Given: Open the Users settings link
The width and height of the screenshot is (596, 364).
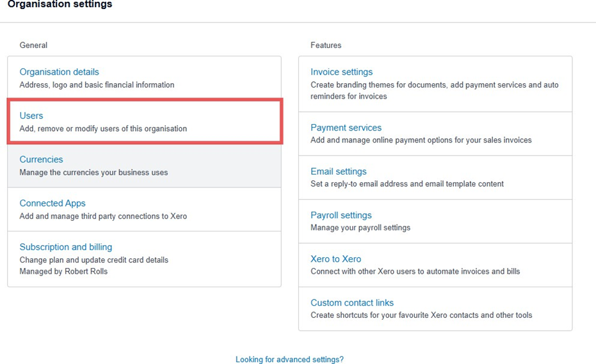Looking at the screenshot, I should (x=31, y=116).
